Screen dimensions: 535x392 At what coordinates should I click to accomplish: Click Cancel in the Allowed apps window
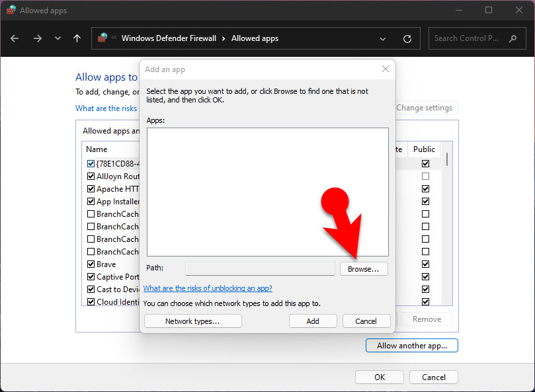pos(434,377)
